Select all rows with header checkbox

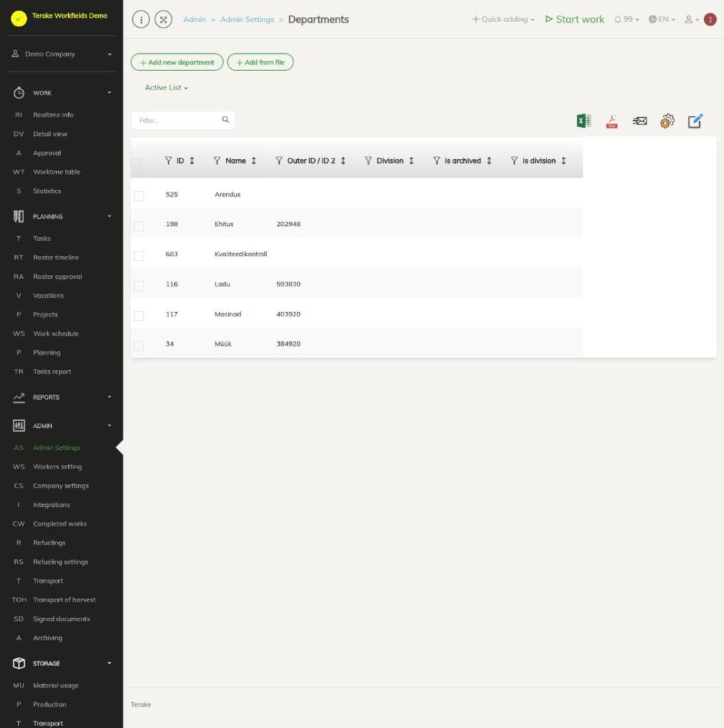coord(136,163)
